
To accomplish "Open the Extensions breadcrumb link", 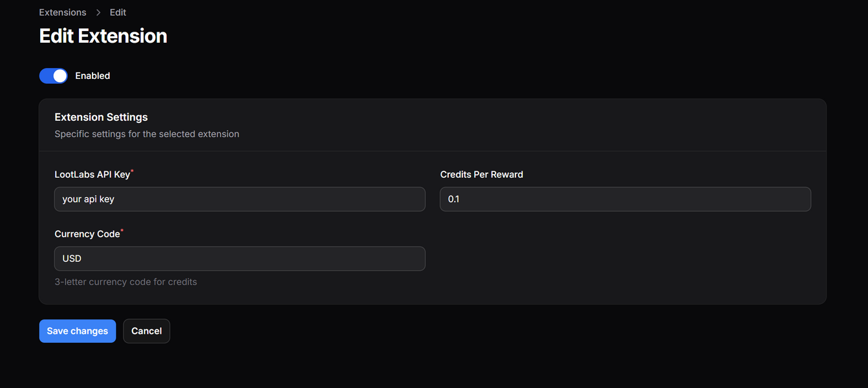I will 63,12.
